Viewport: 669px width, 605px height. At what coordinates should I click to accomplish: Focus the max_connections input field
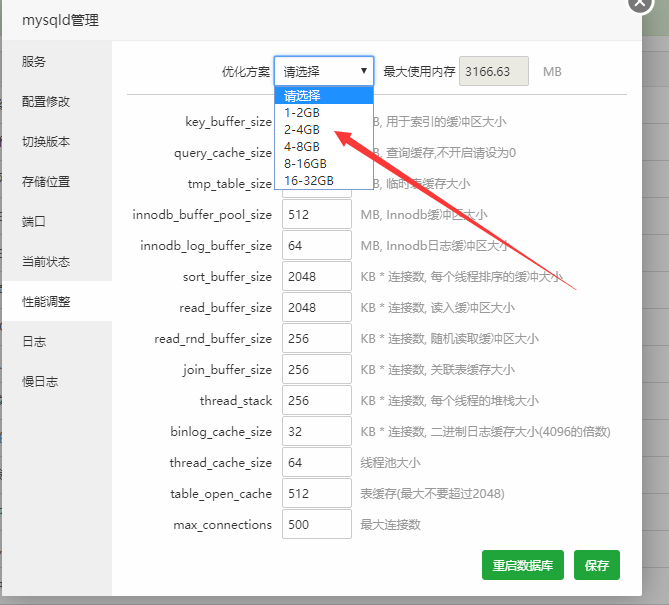317,525
